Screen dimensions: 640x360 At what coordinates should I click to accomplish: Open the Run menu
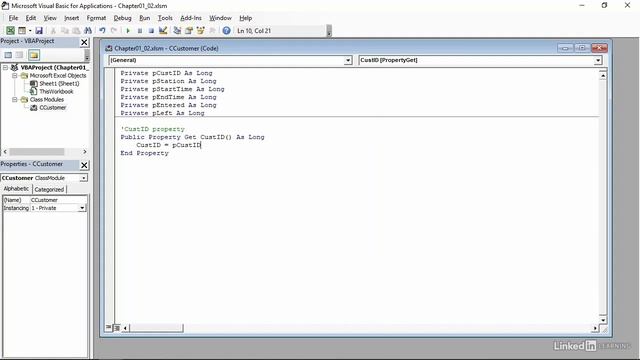pyautogui.click(x=144, y=18)
